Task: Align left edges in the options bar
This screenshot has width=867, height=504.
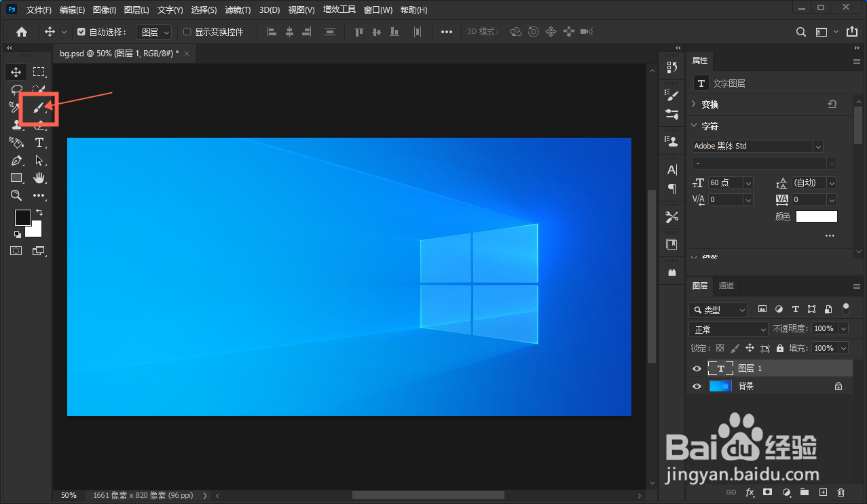Action: coord(272,32)
